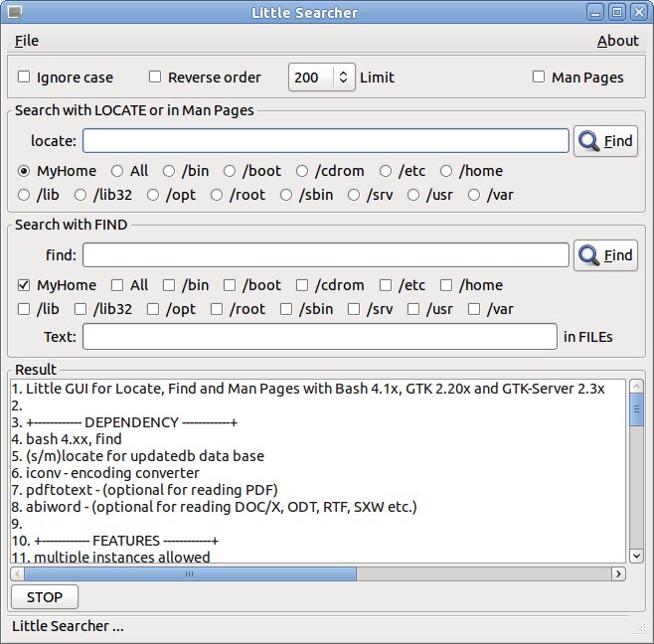The width and height of the screenshot is (654, 644).
Task: Open the File menu
Action: click(x=27, y=41)
